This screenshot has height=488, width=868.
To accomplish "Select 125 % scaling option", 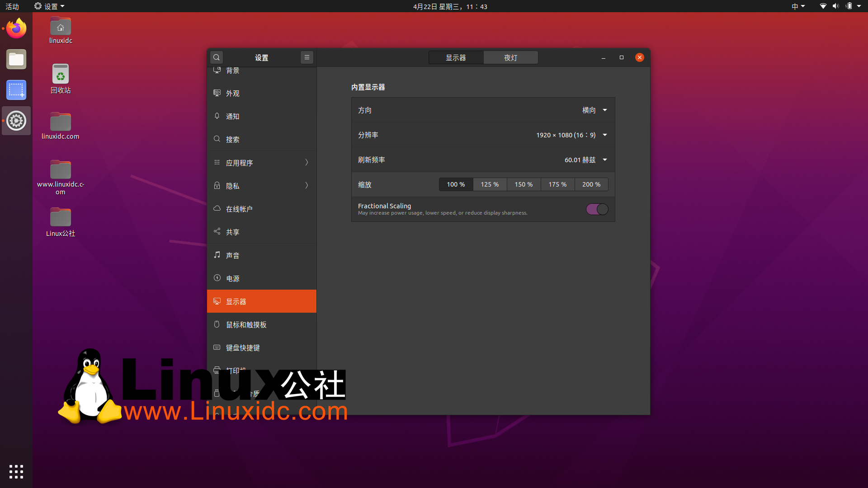I will pyautogui.click(x=490, y=184).
